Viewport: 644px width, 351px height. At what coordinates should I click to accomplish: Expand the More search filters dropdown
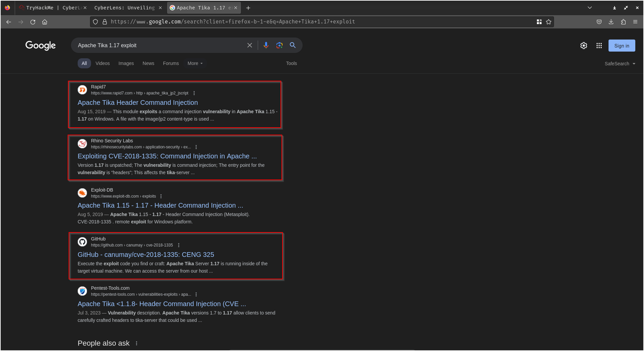click(195, 63)
